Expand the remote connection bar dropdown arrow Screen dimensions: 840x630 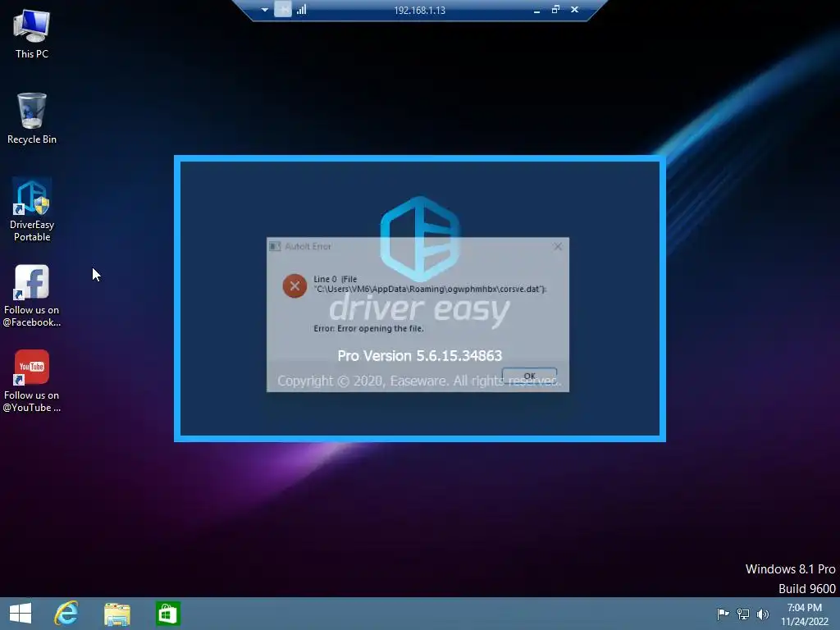[x=265, y=10]
